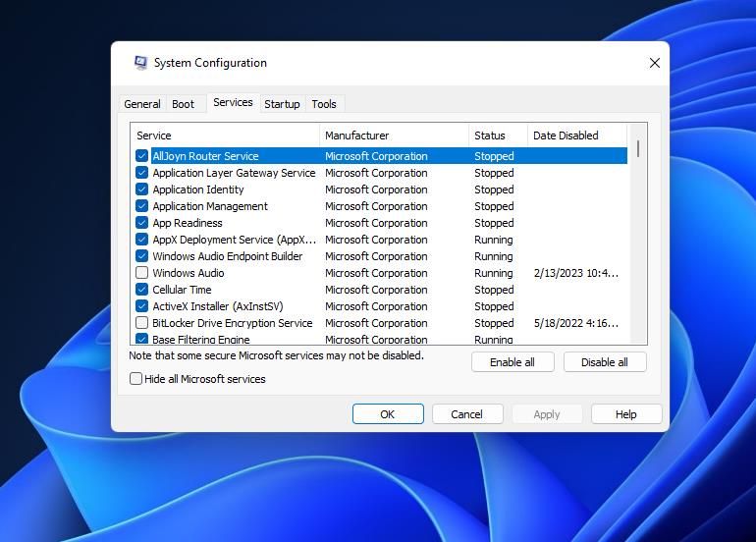
Task: Go to the Startup tab
Action: (x=282, y=104)
